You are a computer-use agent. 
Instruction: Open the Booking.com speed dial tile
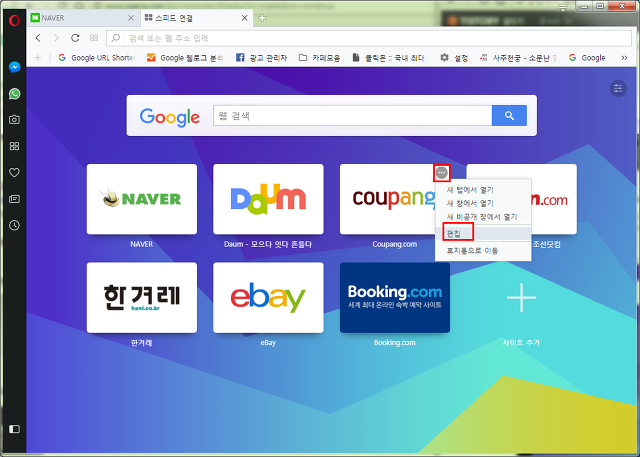[x=395, y=297]
